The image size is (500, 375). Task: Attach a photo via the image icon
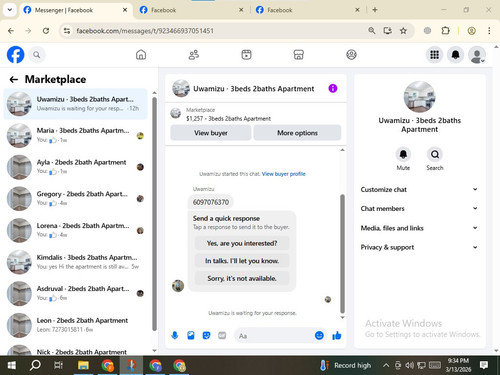(191, 335)
